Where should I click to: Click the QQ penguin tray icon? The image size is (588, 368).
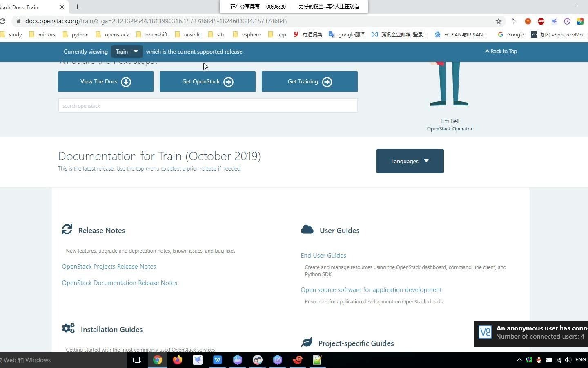point(539,360)
